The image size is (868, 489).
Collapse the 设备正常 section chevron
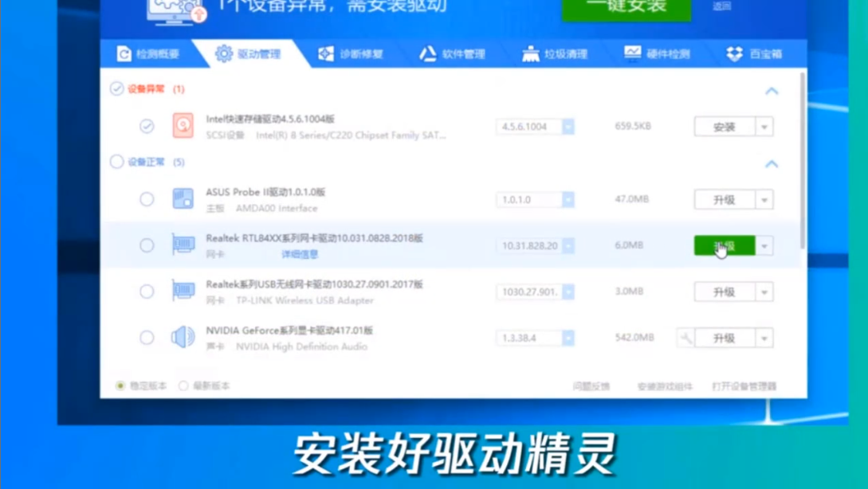tap(772, 164)
